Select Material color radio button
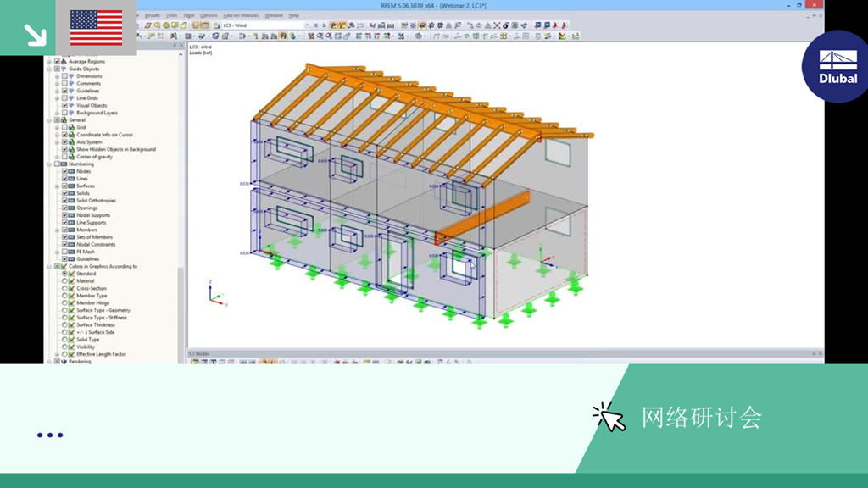868x488 pixels. point(64,281)
